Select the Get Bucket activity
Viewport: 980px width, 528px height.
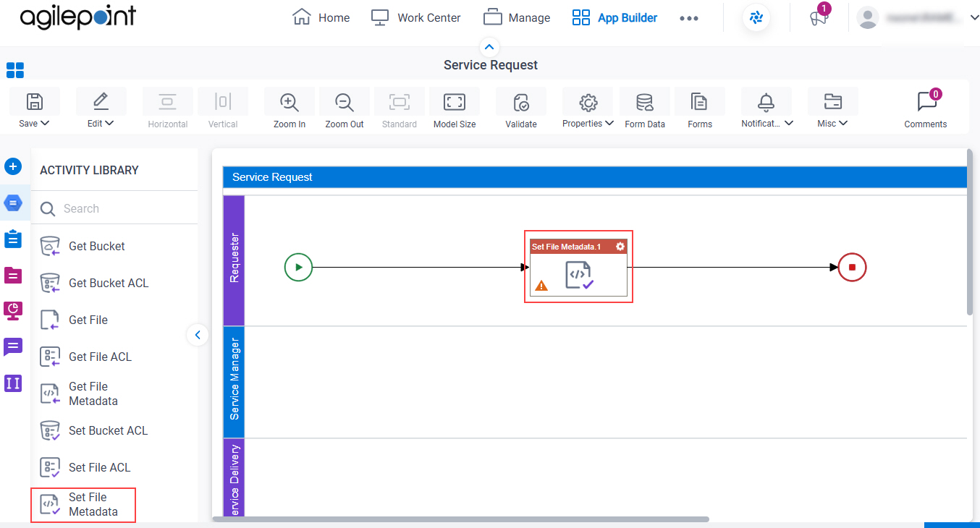83,246
